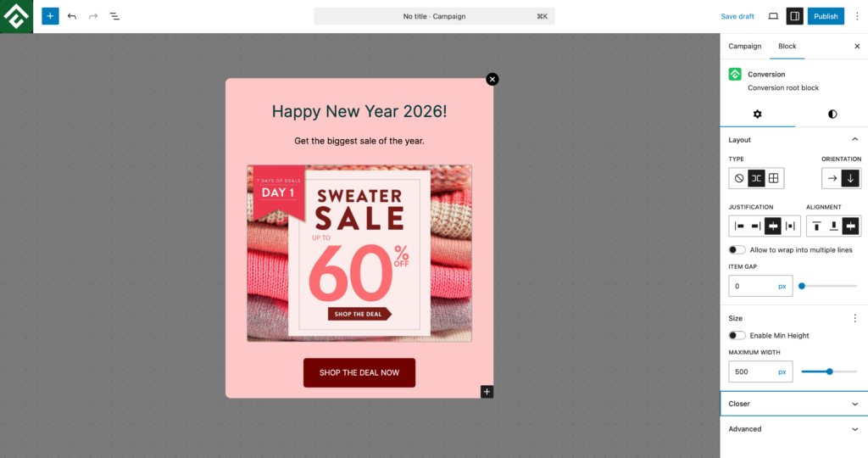The image size is (868, 458).
Task: Select the grid layout type icon
Action: (774, 178)
